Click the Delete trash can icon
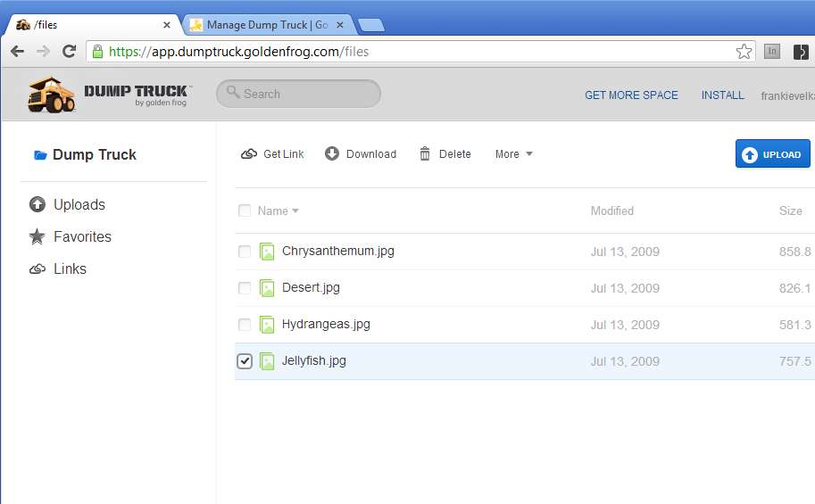Viewport: 815px width, 504px height. click(425, 153)
